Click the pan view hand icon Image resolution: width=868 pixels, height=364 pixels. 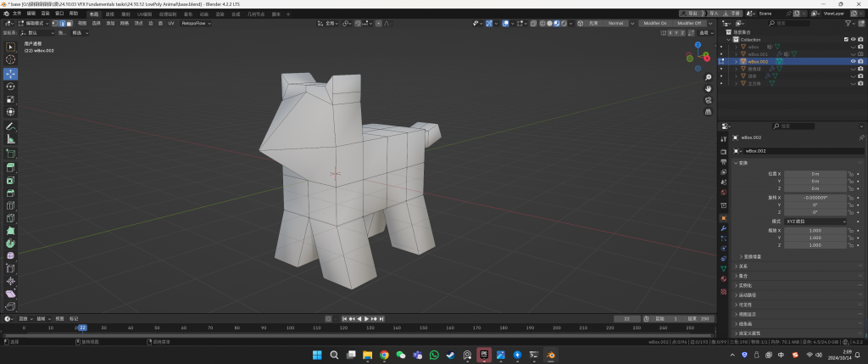point(709,88)
